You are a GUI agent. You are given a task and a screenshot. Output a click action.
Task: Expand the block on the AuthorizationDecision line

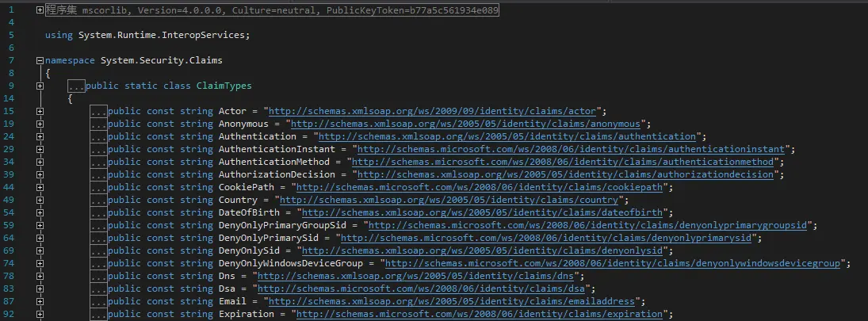point(40,175)
